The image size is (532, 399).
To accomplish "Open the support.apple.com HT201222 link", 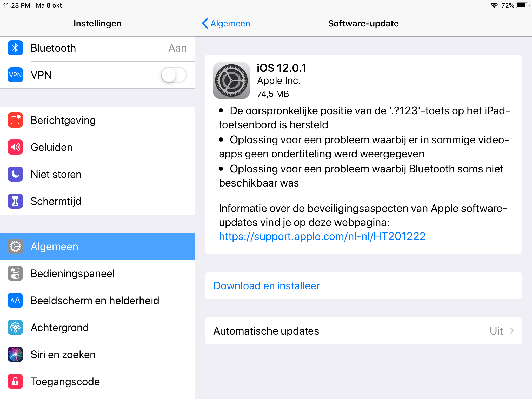I will 322,236.
